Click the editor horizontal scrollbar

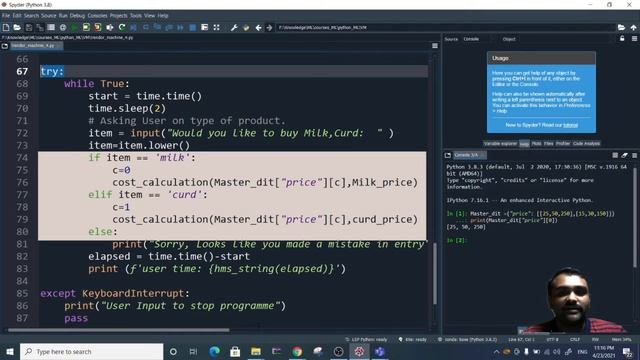[119, 330]
